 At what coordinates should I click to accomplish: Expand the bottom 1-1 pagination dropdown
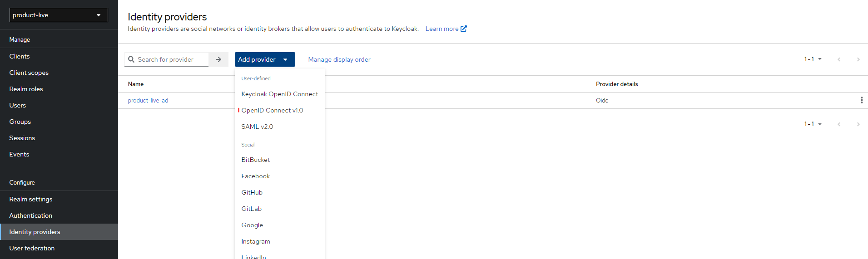(x=813, y=124)
